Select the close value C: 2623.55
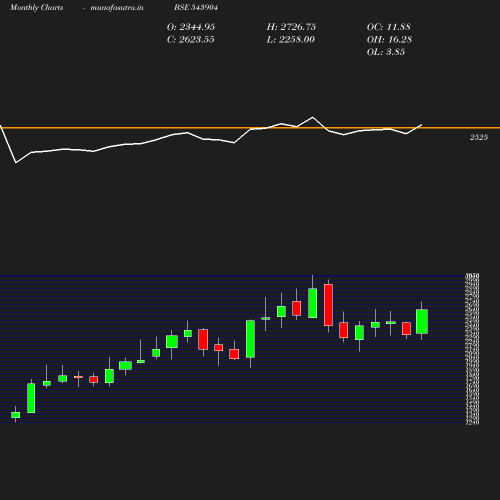This screenshot has height=500, width=500. tap(191, 39)
